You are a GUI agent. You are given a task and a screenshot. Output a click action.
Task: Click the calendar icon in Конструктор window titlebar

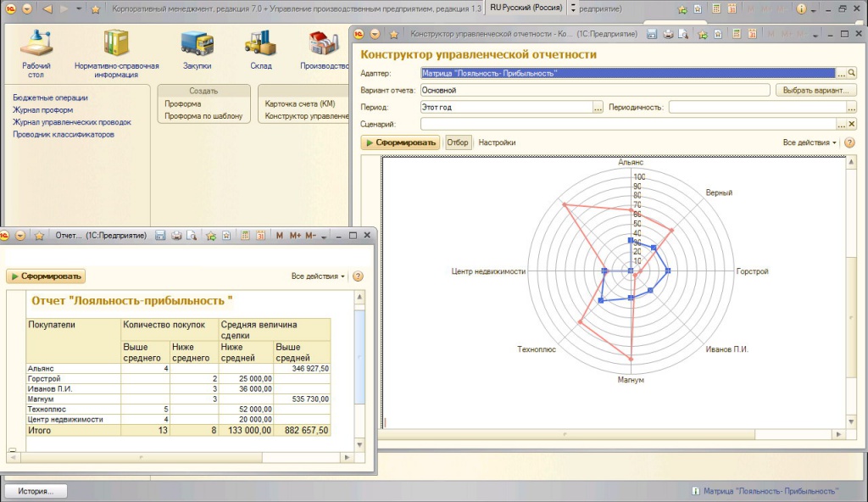point(752,35)
